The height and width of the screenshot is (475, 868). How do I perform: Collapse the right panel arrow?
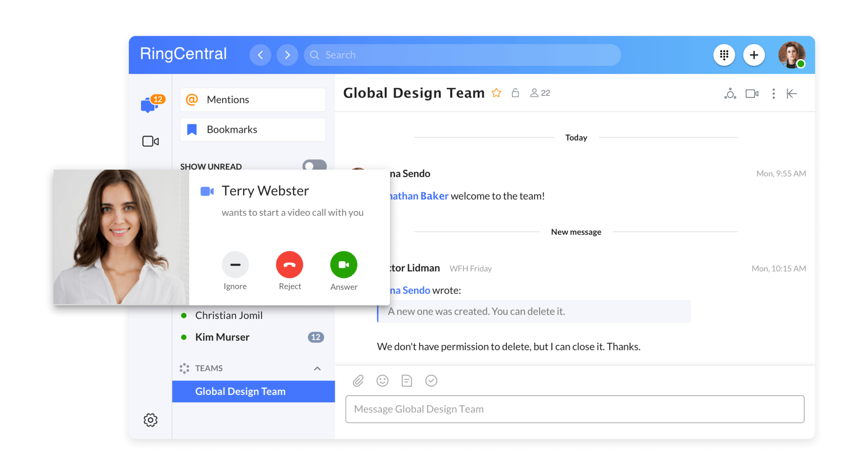coord(792,93)
